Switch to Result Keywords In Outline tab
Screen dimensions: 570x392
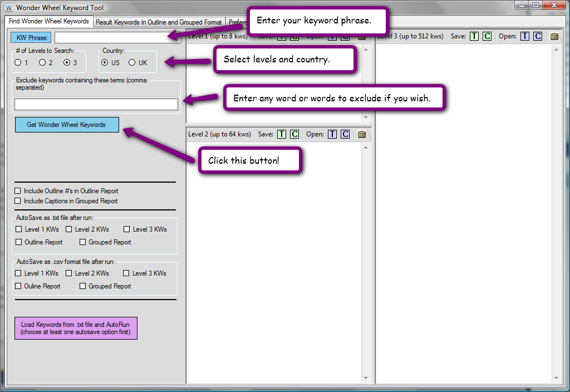[x=159, y=22]
